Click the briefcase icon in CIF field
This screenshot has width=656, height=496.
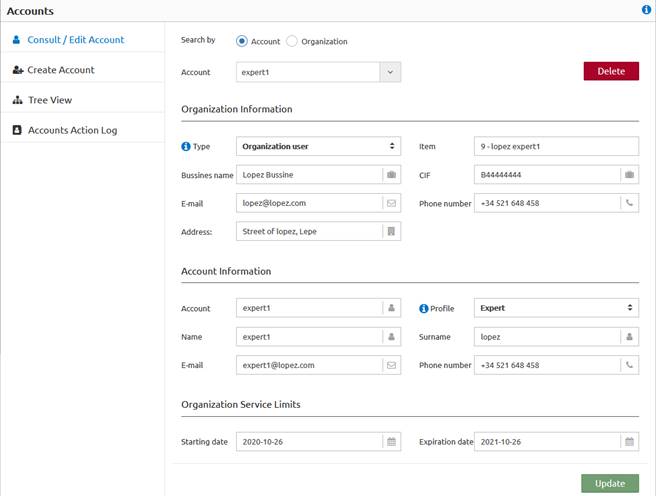click(x=629, y=175)
